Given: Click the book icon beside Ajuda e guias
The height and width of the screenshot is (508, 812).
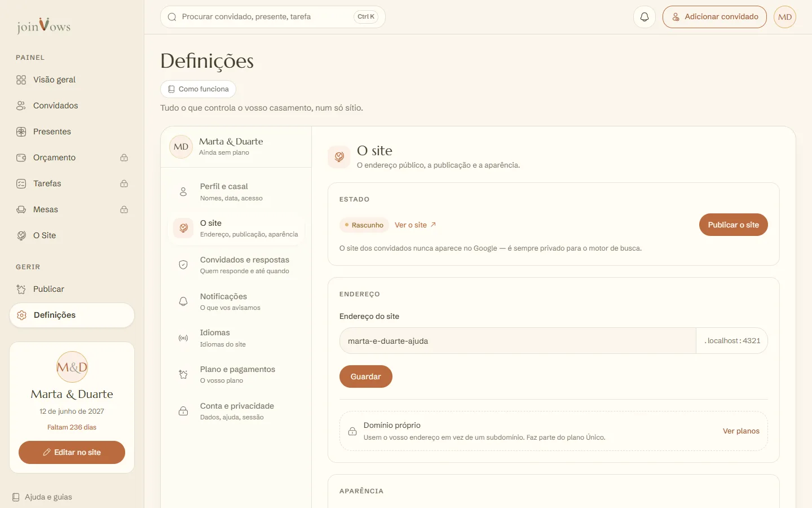Looking at the screenshot, I should click(x=16, y=497).
